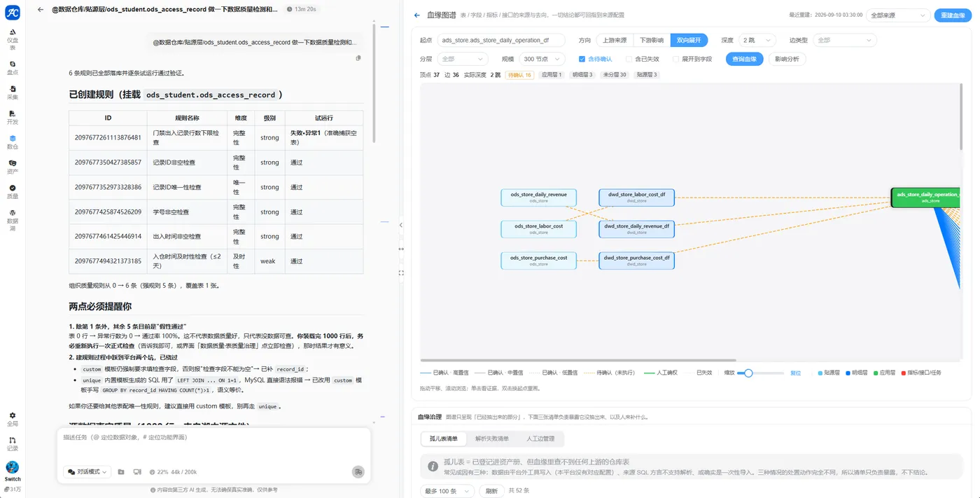Click the copy icon under the chat message
Viewport: 980px width, 498px height.
pyautogui.click(x=358, y=58)
